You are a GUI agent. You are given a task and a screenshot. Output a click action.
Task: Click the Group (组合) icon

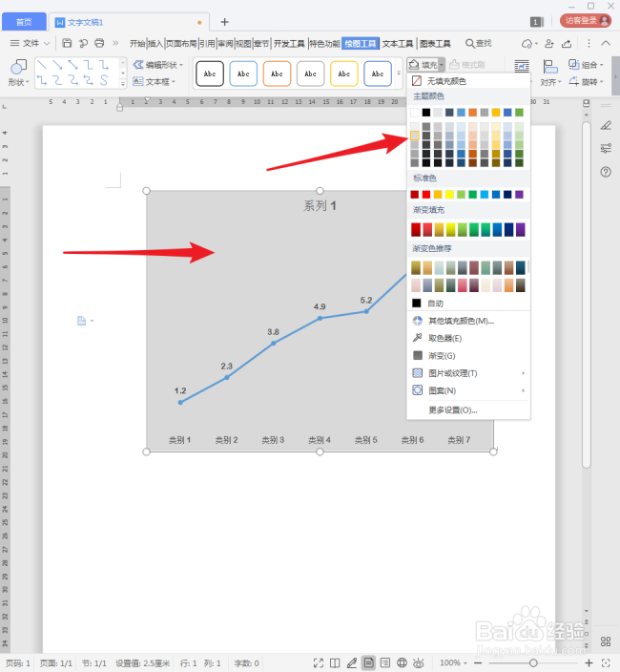(x=574, y=65)
